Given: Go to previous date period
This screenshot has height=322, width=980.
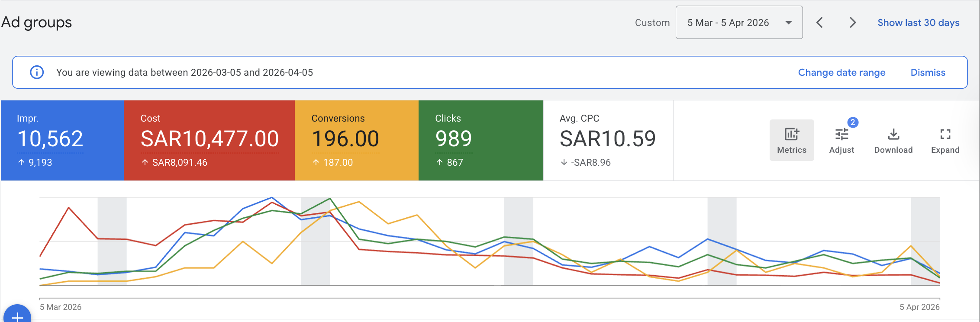Looking at the screenshot, I should [x=819, y=23].
